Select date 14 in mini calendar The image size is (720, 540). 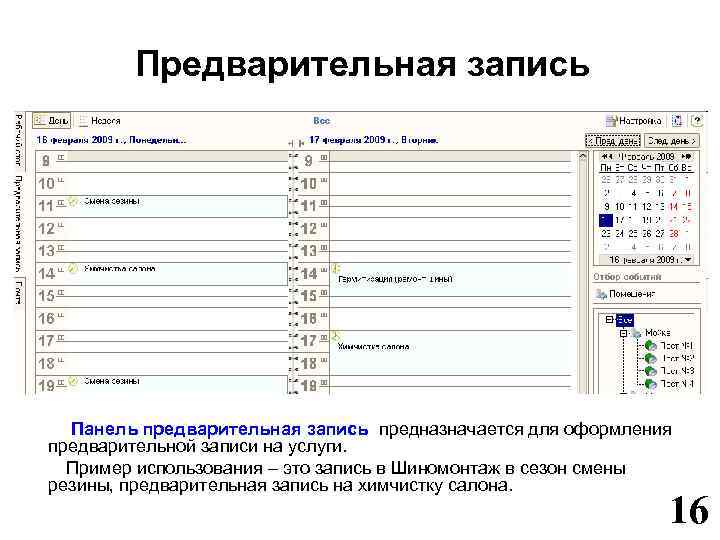pos(674,207)
